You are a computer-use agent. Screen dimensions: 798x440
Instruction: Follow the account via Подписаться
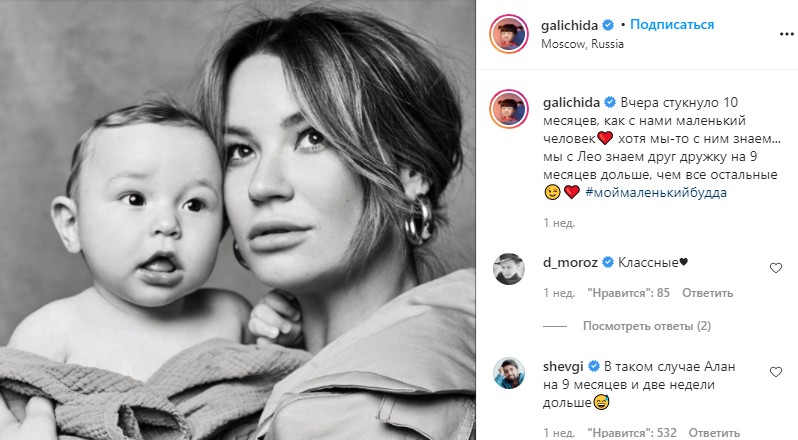pyautogui.click(x=672, y=24)
